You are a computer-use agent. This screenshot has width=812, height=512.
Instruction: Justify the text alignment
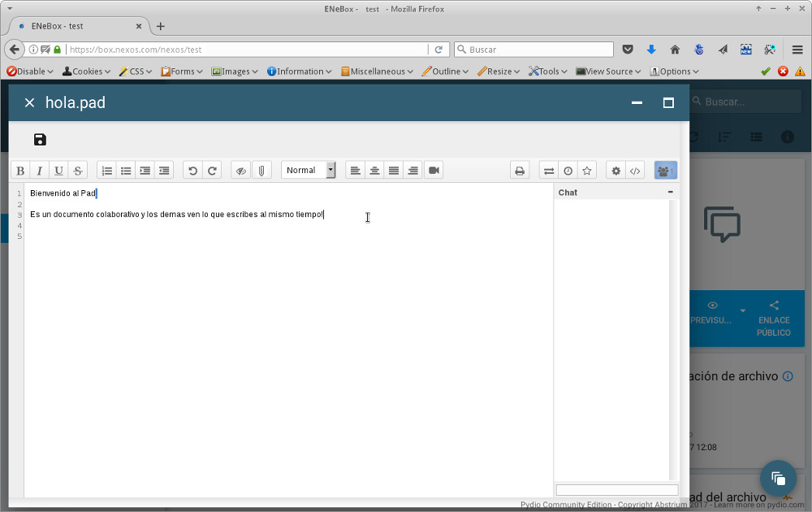pos(394,171)
